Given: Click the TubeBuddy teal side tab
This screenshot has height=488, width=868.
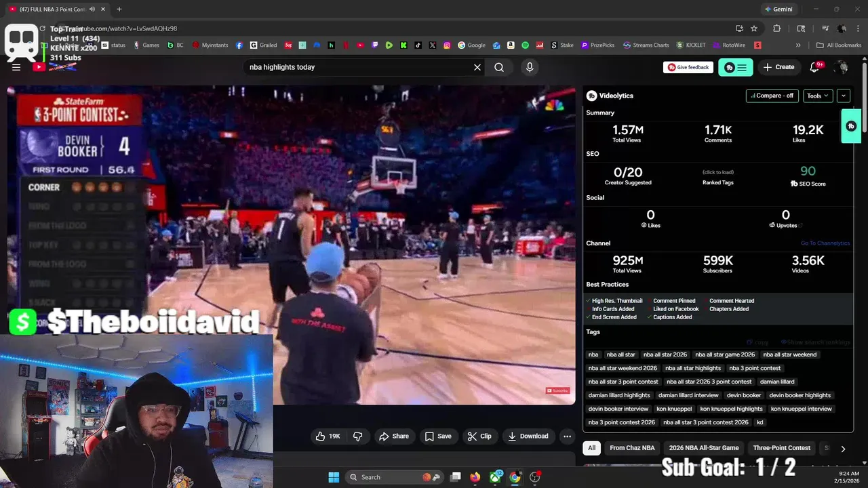Looking at the screenshot, I should click(851, 126).
